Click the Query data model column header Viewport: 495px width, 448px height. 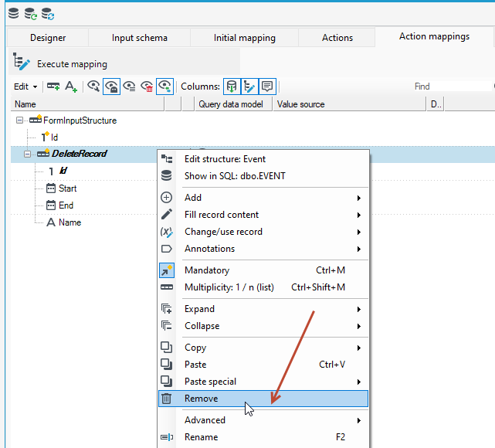[x=233, y=104]
